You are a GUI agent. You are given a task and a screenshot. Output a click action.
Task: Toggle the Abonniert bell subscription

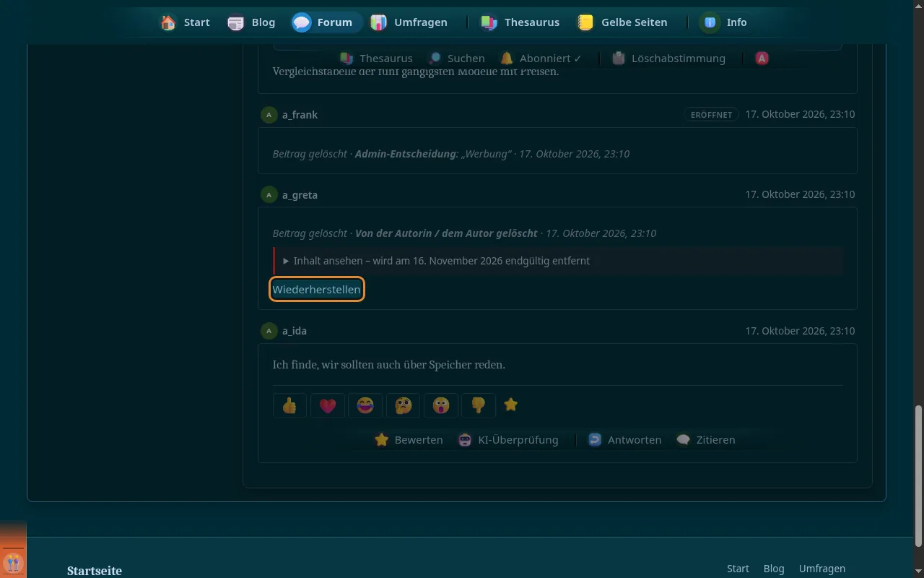point(541,59)
